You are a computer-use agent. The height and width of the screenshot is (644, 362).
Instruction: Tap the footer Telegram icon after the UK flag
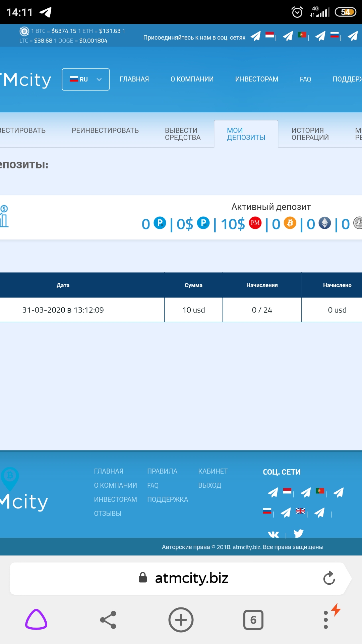319,513
